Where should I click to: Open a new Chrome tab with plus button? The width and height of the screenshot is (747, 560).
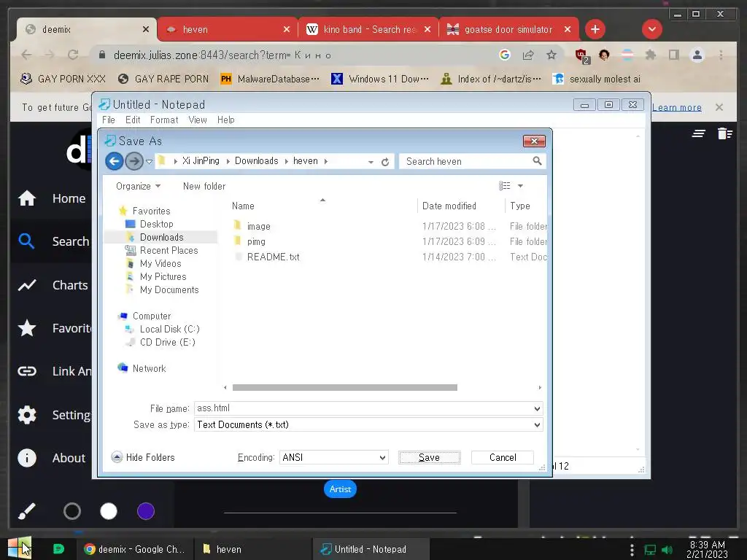[x=595, y=29]
